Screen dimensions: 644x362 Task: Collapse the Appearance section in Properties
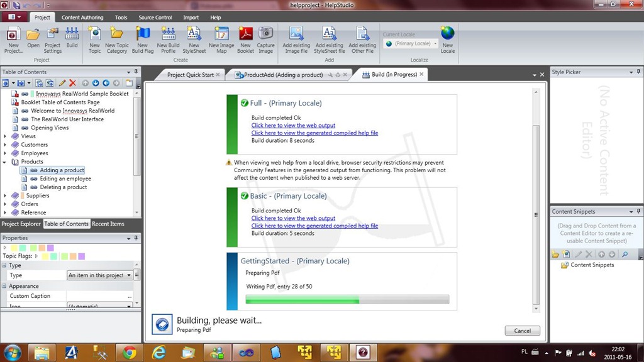point(4,287)
